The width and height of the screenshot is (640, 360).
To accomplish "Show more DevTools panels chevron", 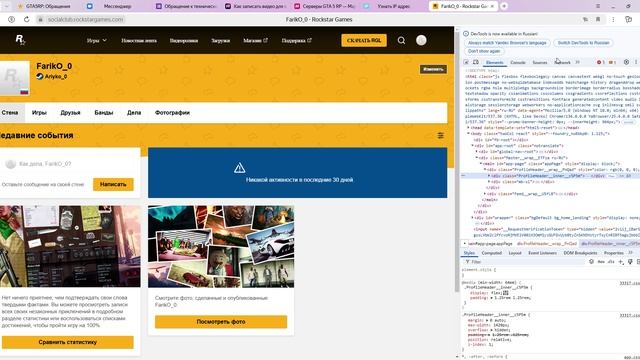I will coord(578,62).
